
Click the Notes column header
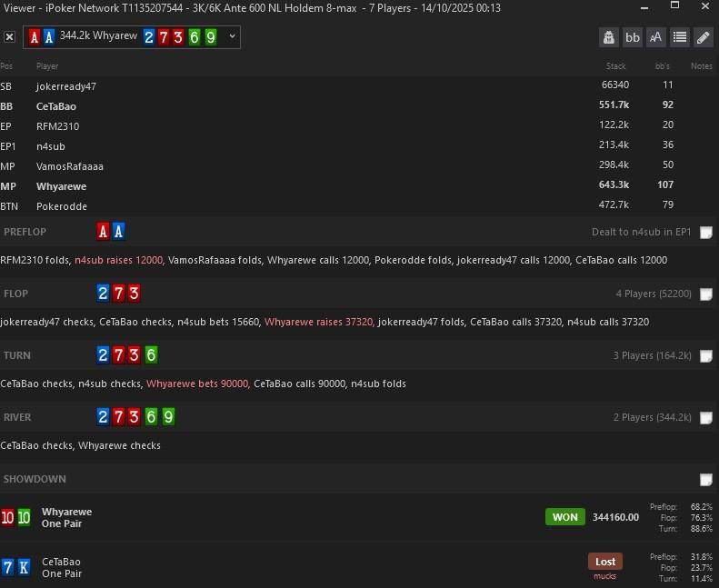click(701, 66)
